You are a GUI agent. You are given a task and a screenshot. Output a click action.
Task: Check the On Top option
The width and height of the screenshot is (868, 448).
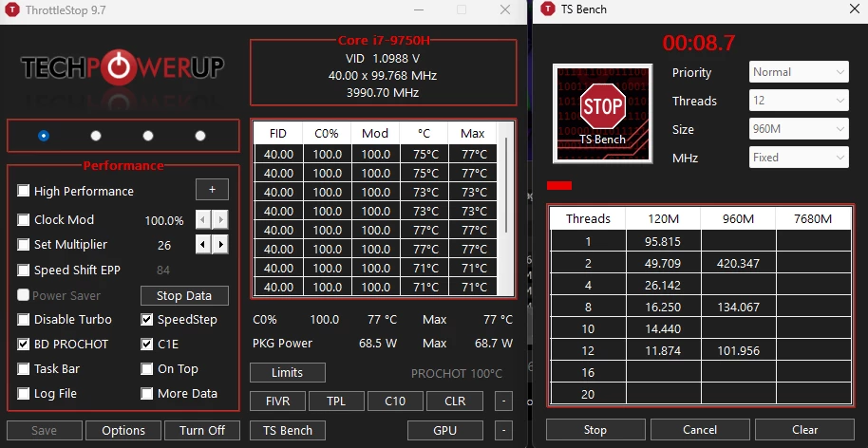point(146,368)
